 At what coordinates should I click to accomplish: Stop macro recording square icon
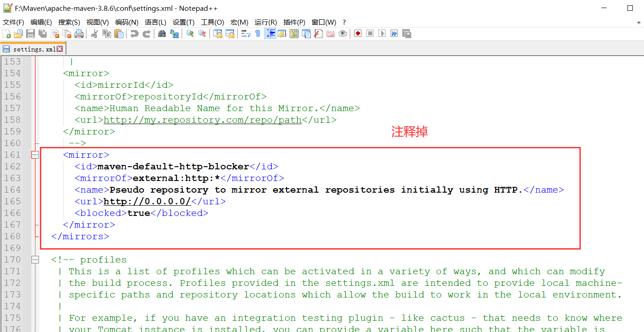(x=370, y=34)
